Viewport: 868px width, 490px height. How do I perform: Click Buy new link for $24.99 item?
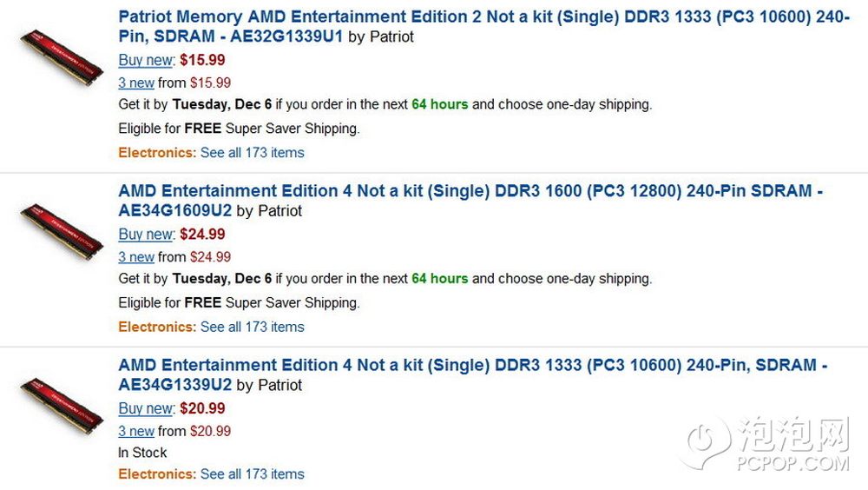tap(146, 235)
